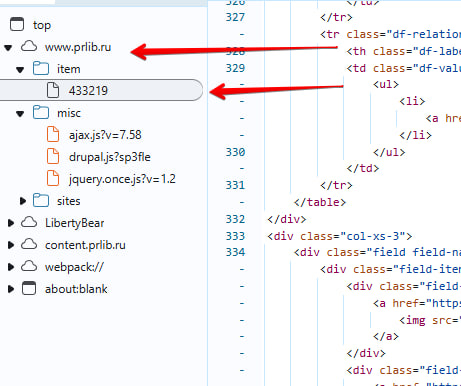Screen dimensions: 461x386
Task: Click the orange file icon for ajax.js?v=7.58
Action: (53, 135)
